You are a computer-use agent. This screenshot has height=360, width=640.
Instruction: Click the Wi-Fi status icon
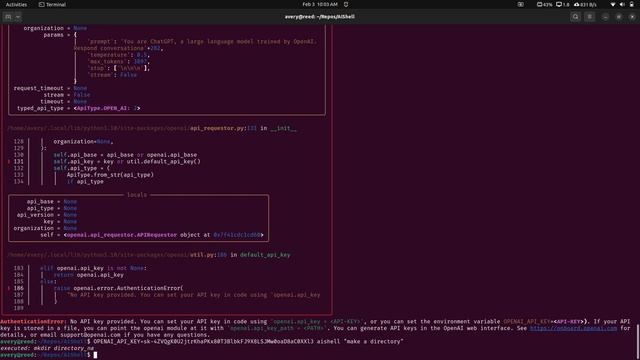pos(613,4)
